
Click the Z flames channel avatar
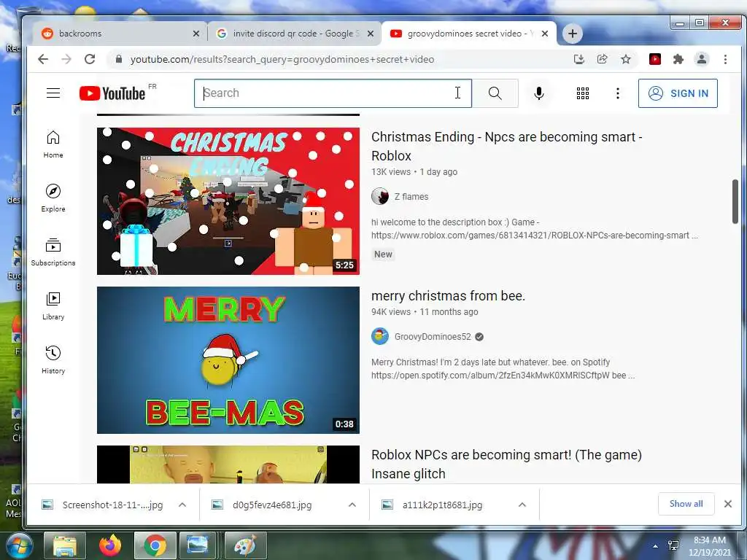[x=380, y=196]
